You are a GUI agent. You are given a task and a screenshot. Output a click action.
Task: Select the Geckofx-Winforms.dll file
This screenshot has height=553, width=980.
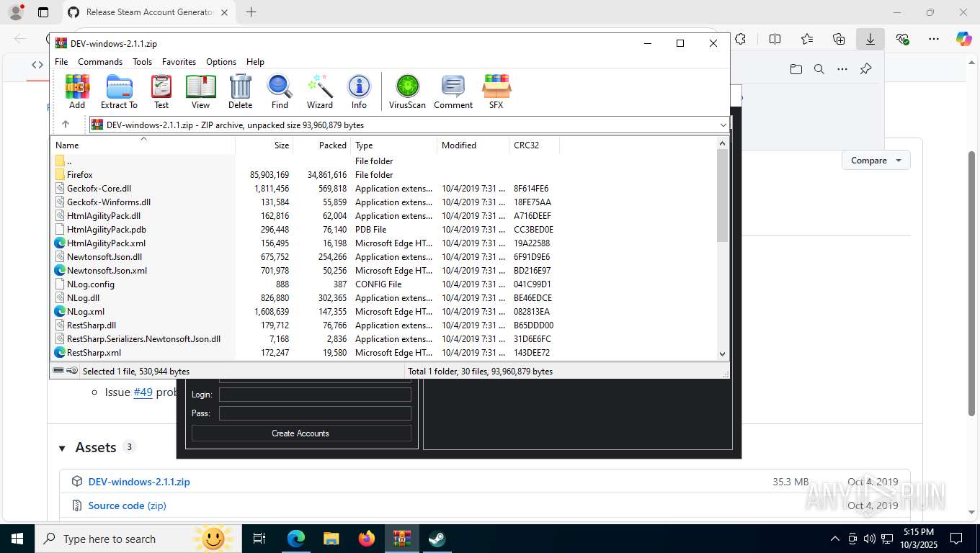[x=383, y=202]
